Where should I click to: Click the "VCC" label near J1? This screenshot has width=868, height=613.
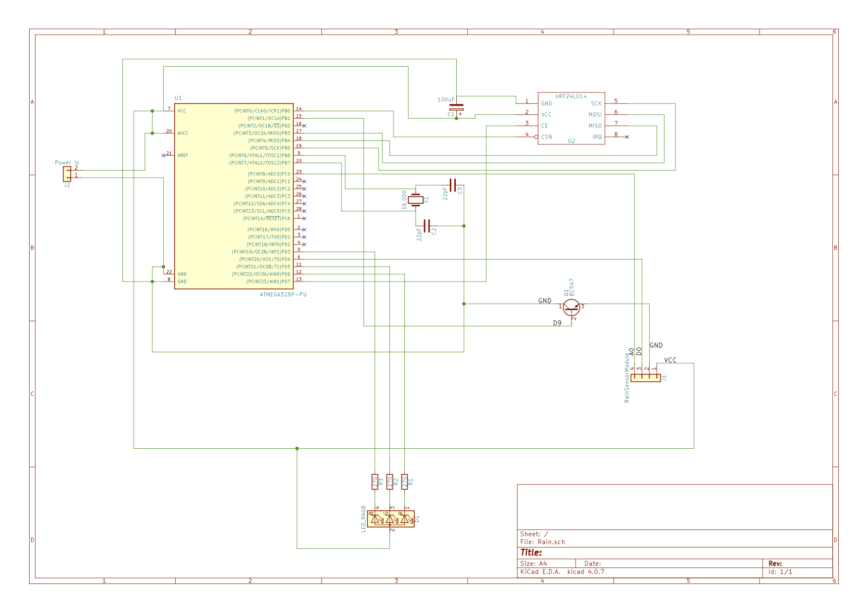point(670,360)
